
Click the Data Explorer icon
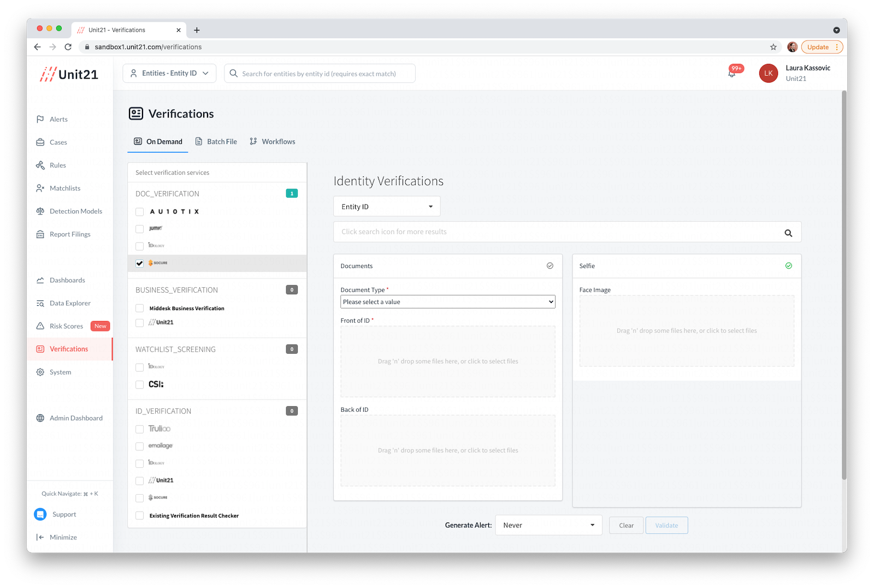[x=40, y=303]
